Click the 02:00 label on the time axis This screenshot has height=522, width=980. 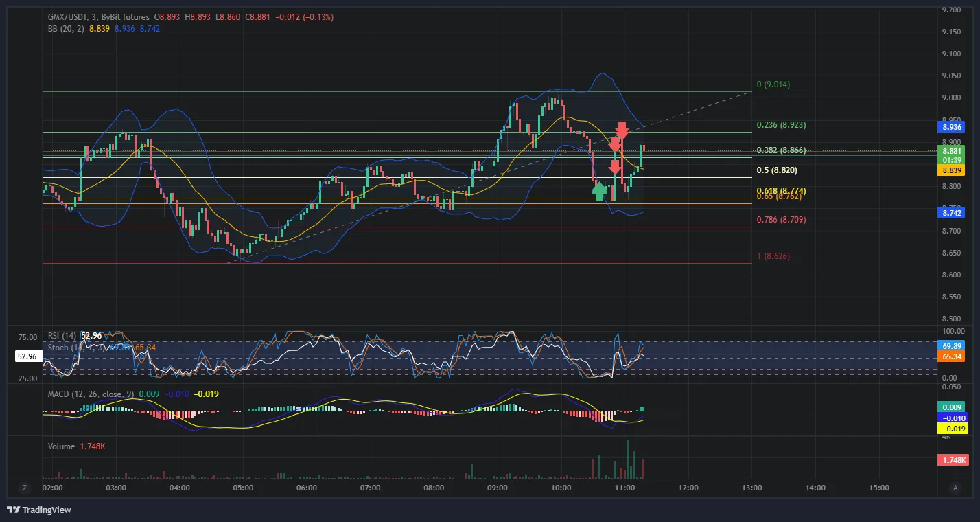pyautogui.click(x=53, y=488)
